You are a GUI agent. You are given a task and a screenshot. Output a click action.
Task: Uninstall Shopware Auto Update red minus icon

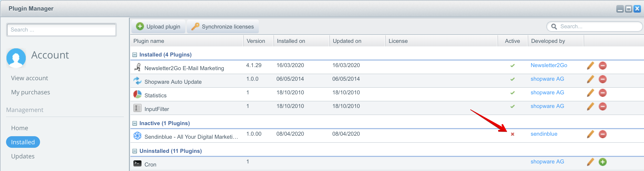tap(602, 79)
